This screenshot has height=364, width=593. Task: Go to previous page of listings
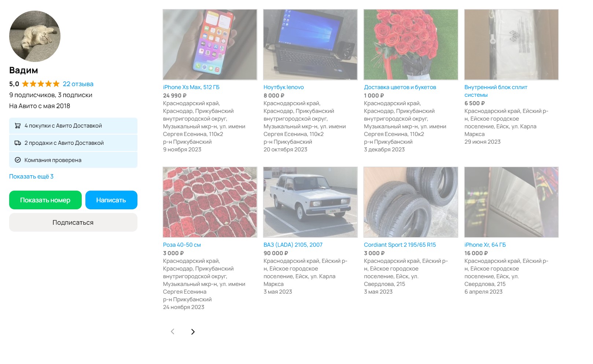tap(173, 332)
